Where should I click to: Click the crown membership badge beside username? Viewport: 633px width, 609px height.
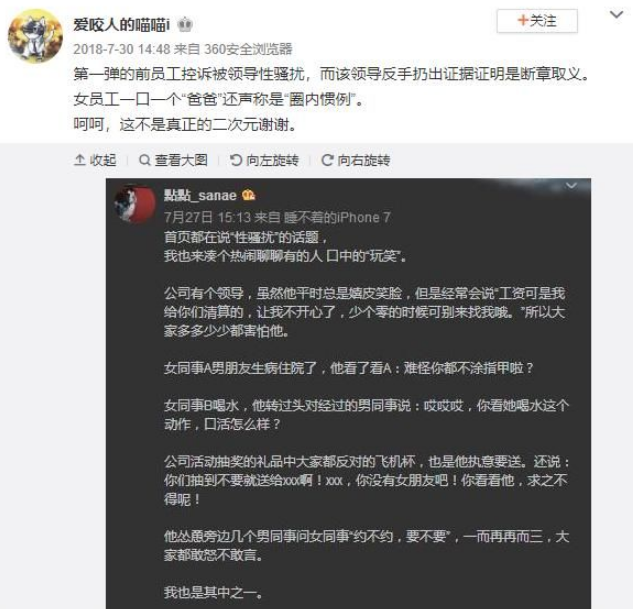[x=185, y=25]
